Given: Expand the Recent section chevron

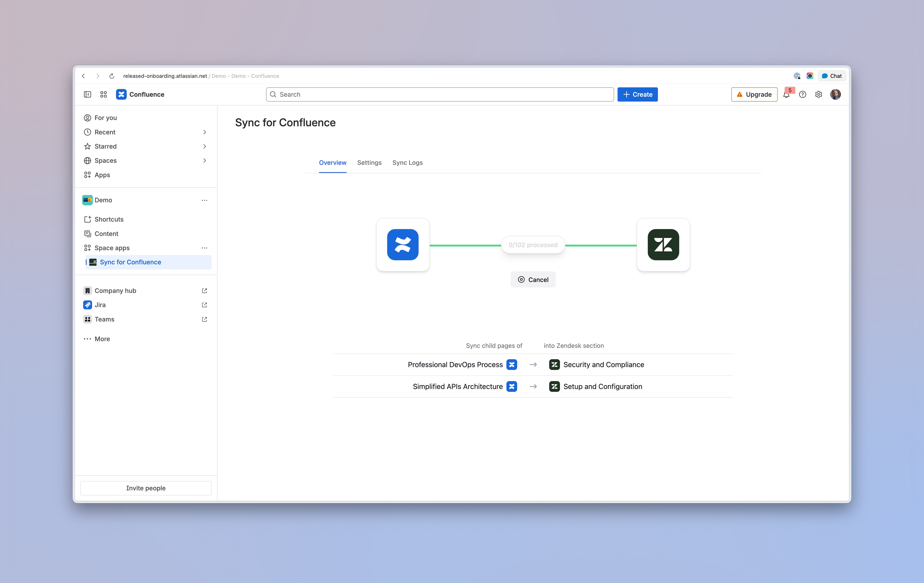Looking at the screenshot, I should point(204,132).
